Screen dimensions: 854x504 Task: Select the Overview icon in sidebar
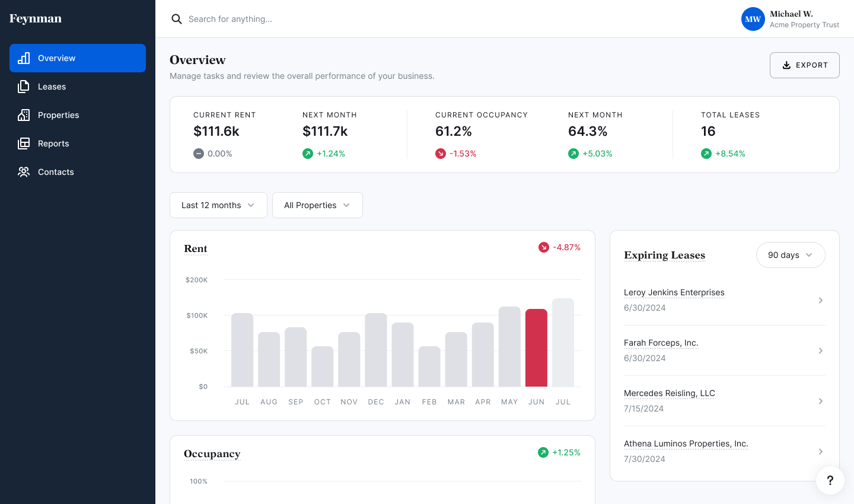click(24, 58)
